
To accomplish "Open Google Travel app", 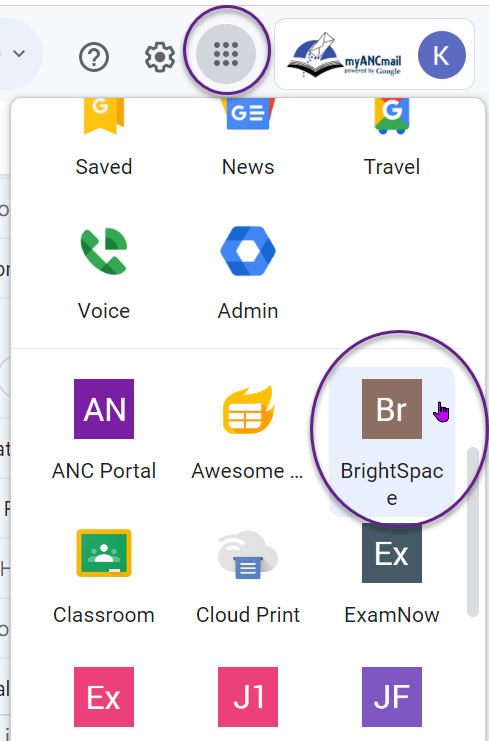I will pos(392,137).
